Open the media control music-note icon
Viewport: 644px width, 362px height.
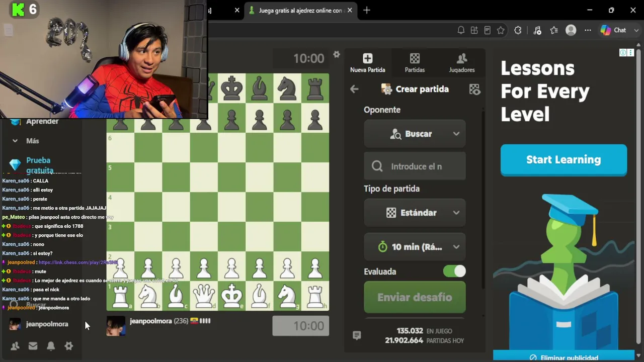537,30
